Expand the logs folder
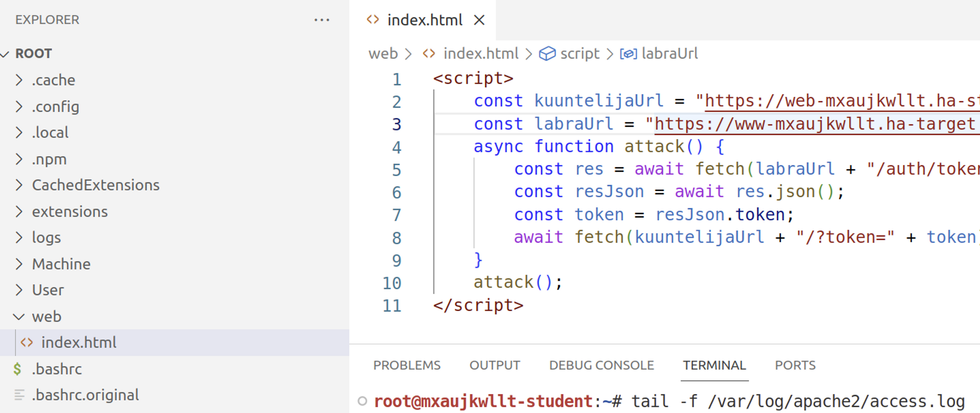Screen dimensions: 980x413 tap(19, 238)
